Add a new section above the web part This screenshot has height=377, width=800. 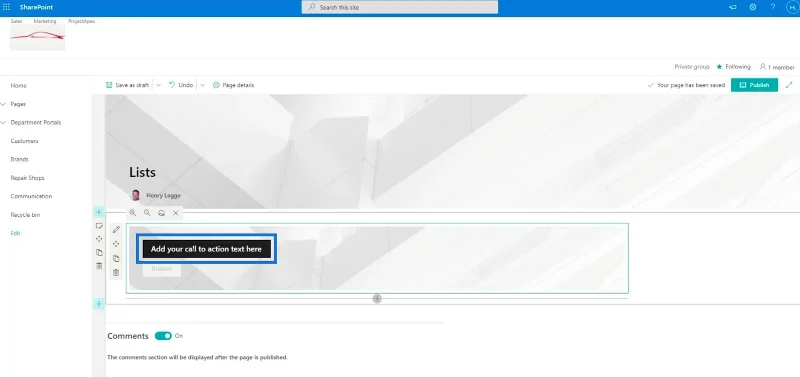click(99, 212)
